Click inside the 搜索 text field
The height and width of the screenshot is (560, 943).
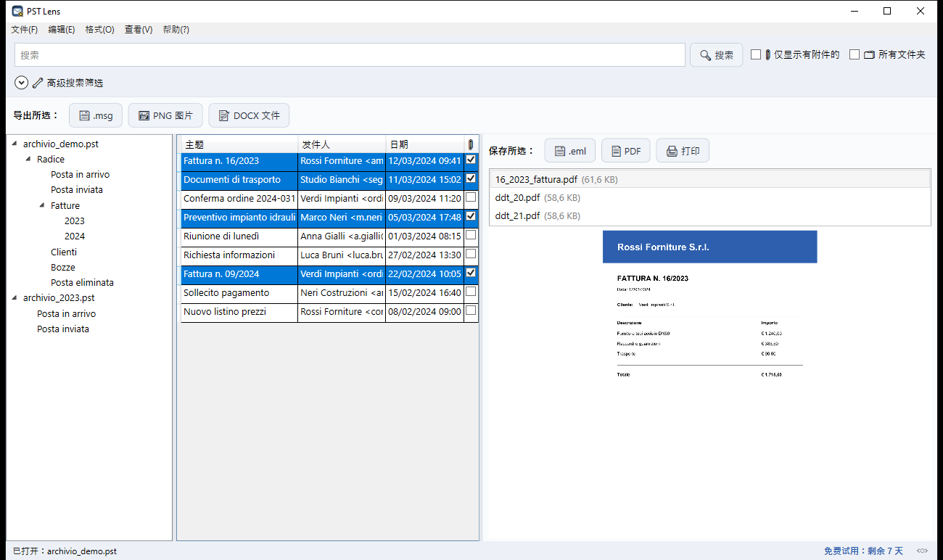coord(350,55)
